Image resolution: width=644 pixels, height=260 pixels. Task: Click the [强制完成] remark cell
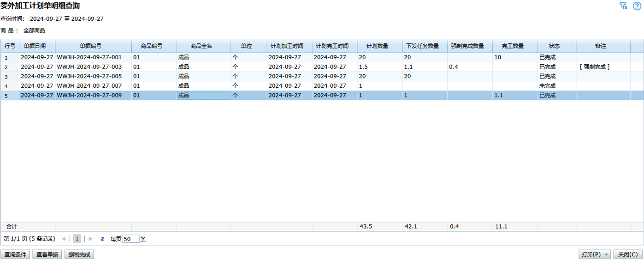tap(594, 67)
